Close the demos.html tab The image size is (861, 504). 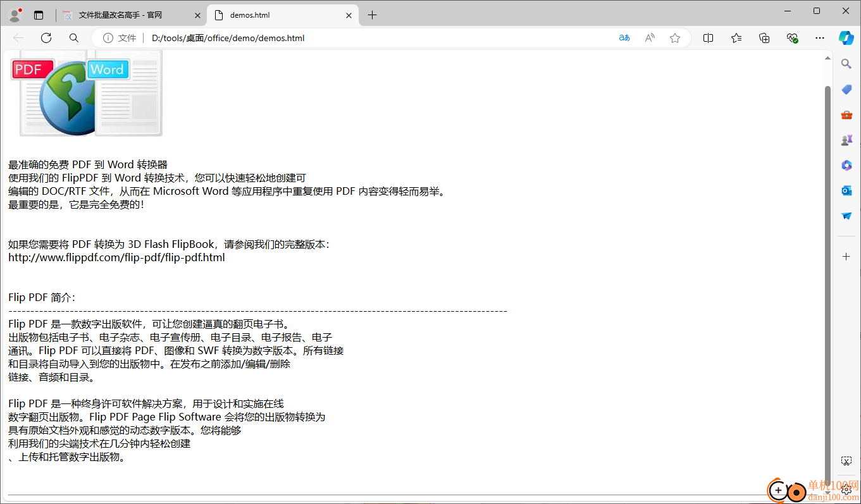click(349, 15)
